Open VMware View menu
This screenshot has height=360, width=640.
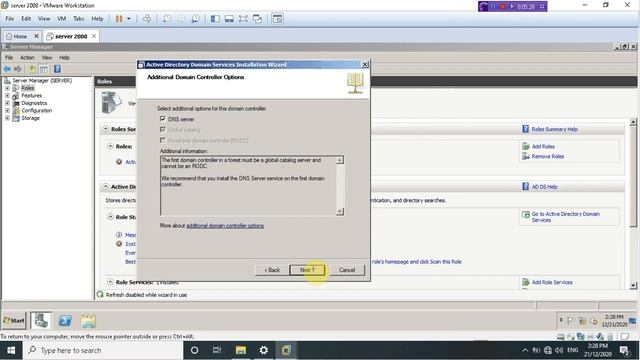[x=44, y=19]
